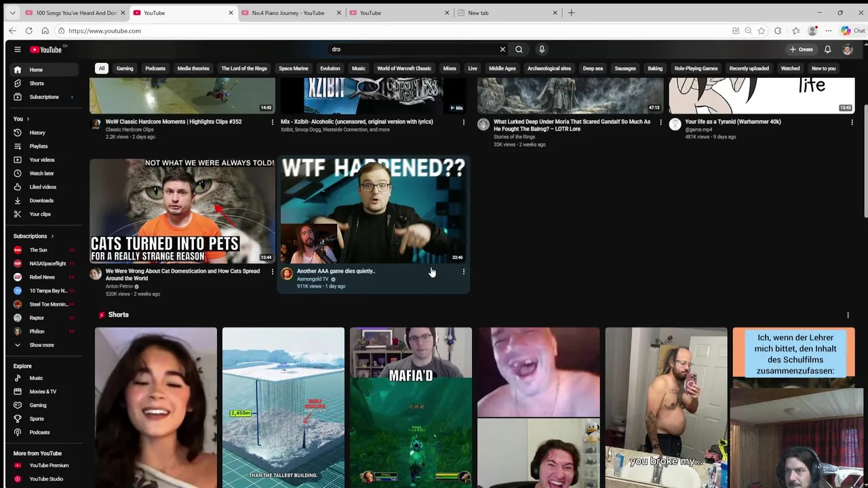Play Cats Turned Into Pets video thumbnail
The width and height of the screenshot is (868, 488).
click(182, 211)
